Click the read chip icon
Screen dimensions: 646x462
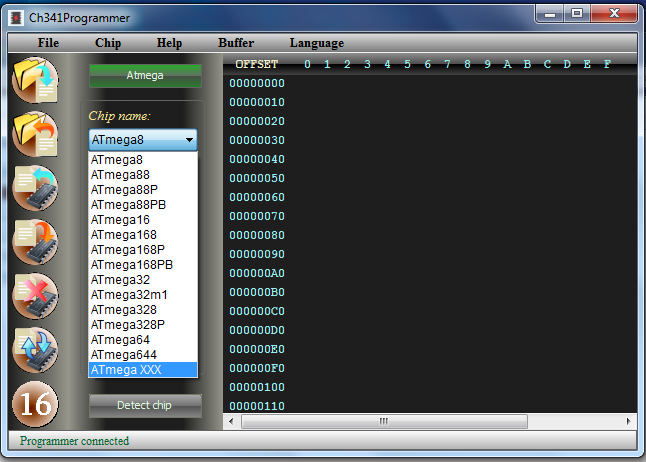click(35, 188)
